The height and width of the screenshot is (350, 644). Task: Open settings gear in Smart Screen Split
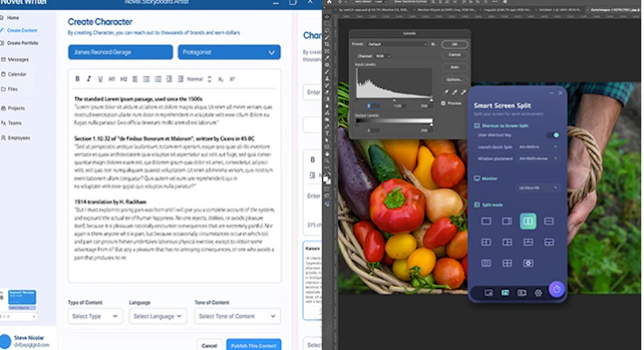[x=538, y=293]
